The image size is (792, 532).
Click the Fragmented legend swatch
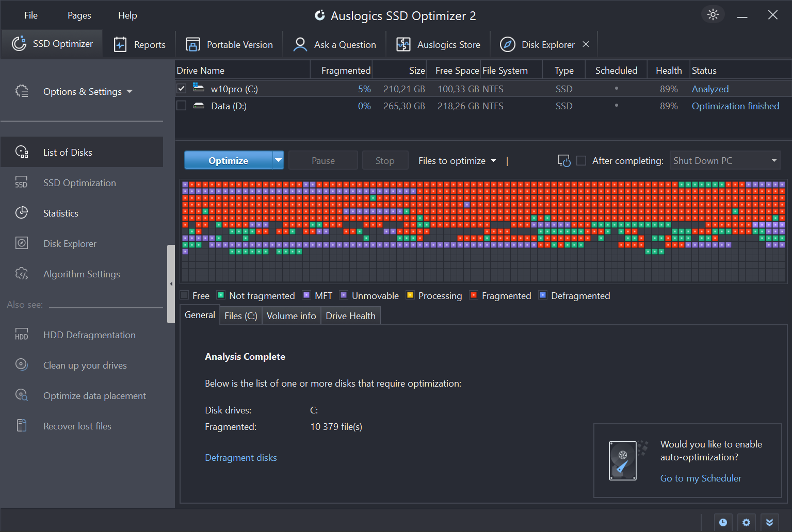(474, 295)
